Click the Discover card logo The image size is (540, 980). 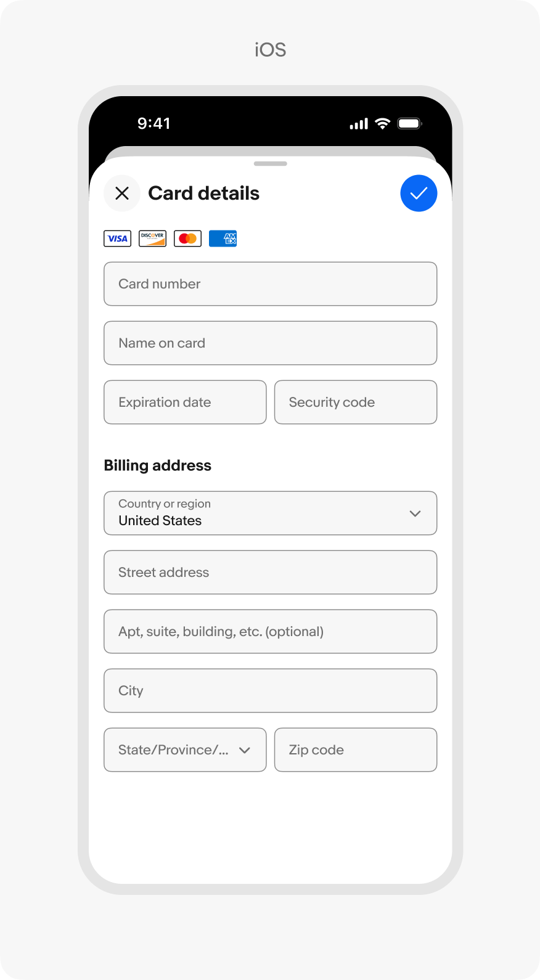[x=152, y=239]
